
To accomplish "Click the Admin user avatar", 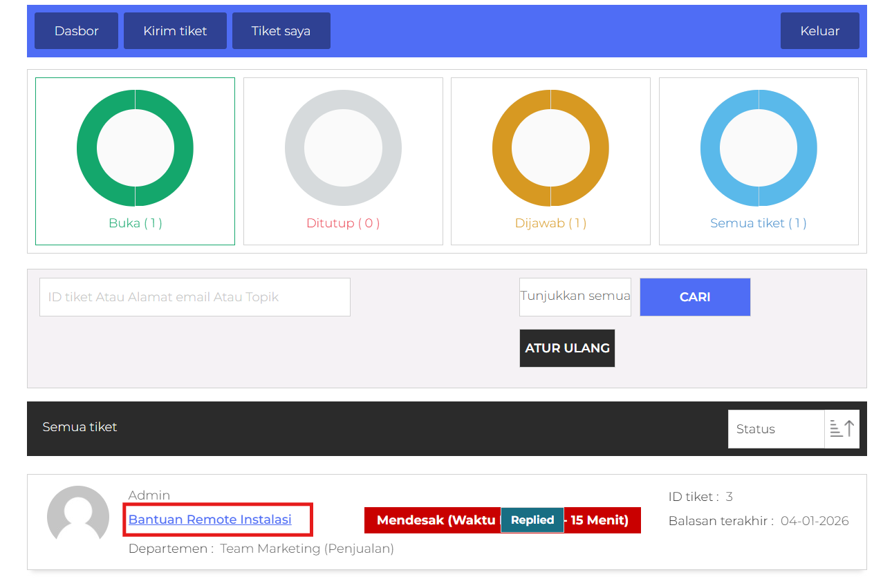I will point(78,516).
